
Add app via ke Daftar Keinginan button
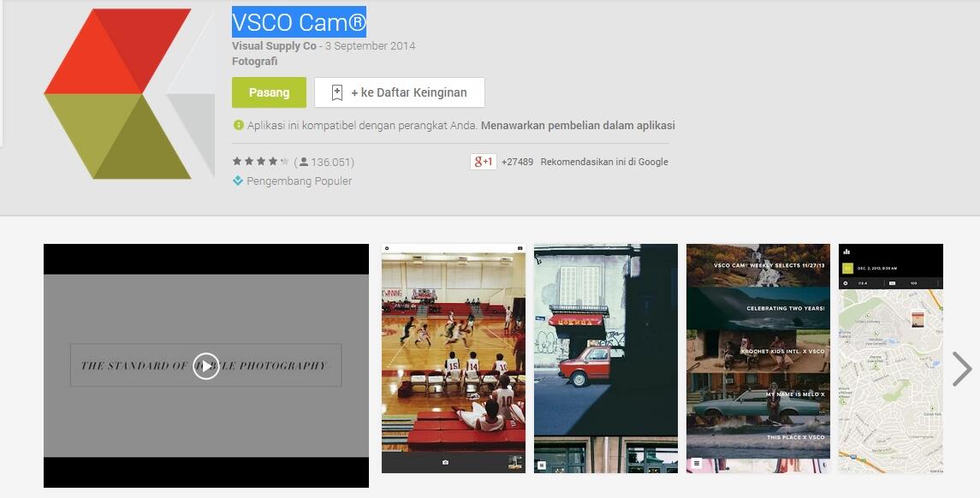point(400,92)
